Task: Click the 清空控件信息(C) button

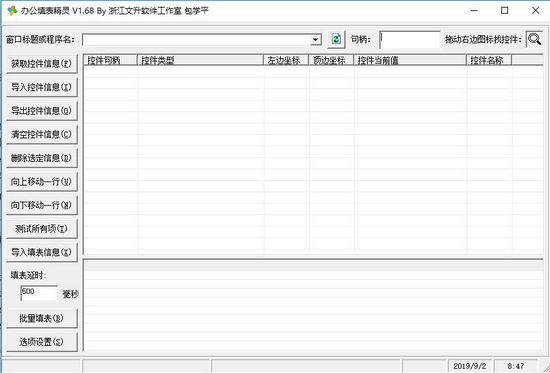Action: [41, 134]
